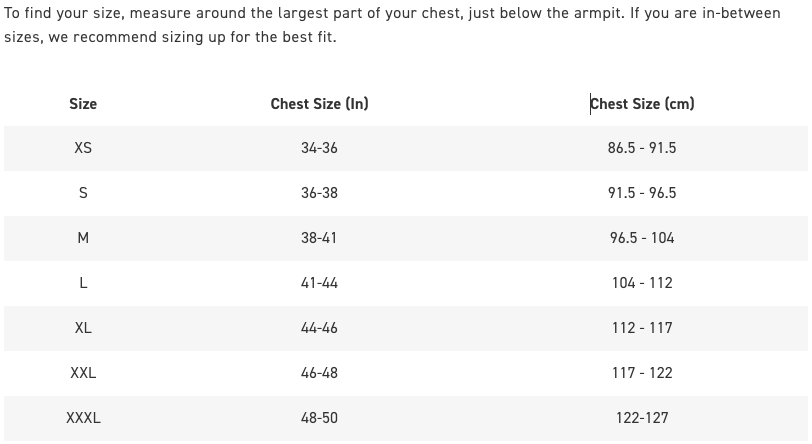Click the 86.5 - 91.5 cm value
Screen dimensions: 812x444
click(x=642, y=148)
